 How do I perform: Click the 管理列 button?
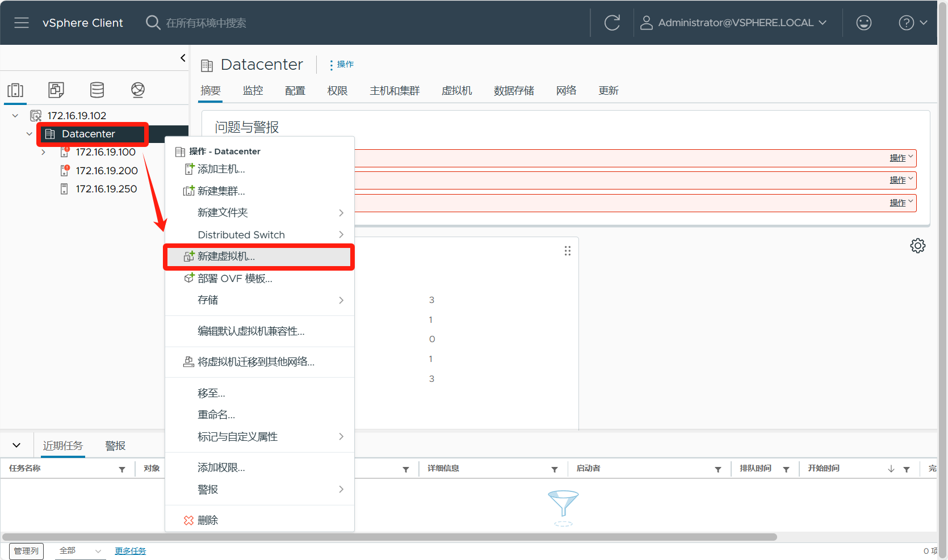click(x=26, y=551)
